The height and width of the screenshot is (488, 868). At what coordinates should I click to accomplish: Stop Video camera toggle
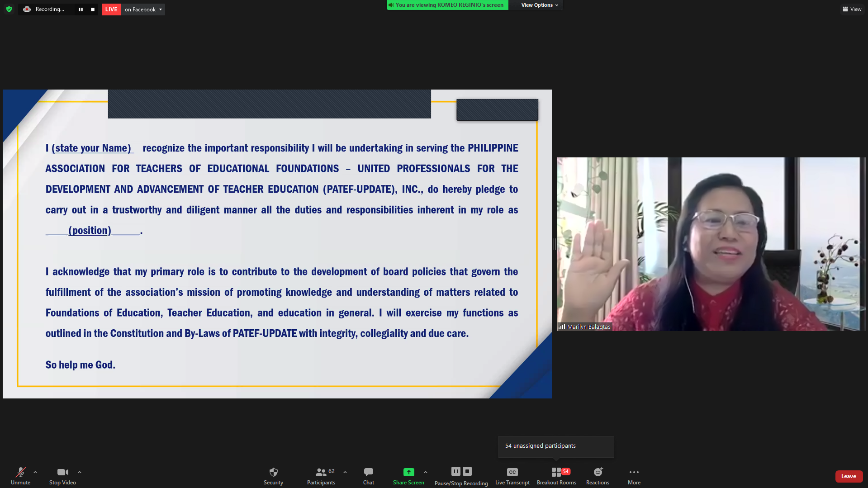click(x=62, y=472)
